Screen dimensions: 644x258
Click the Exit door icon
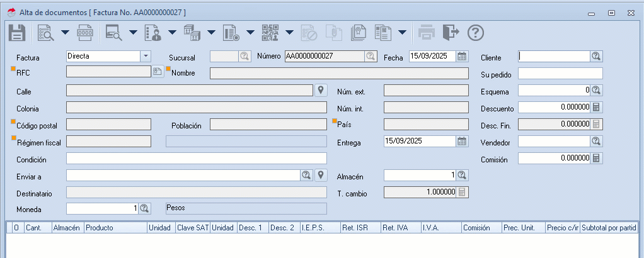[451, 32]
